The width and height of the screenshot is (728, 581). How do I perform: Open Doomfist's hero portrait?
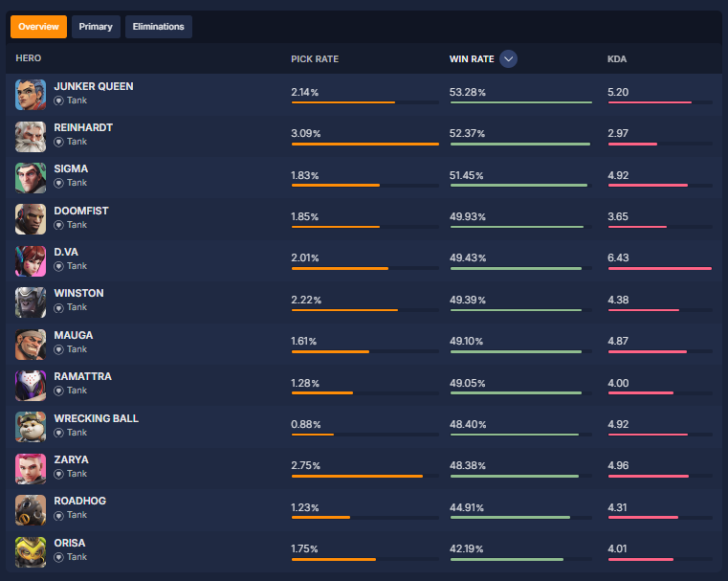coord(31,219)
